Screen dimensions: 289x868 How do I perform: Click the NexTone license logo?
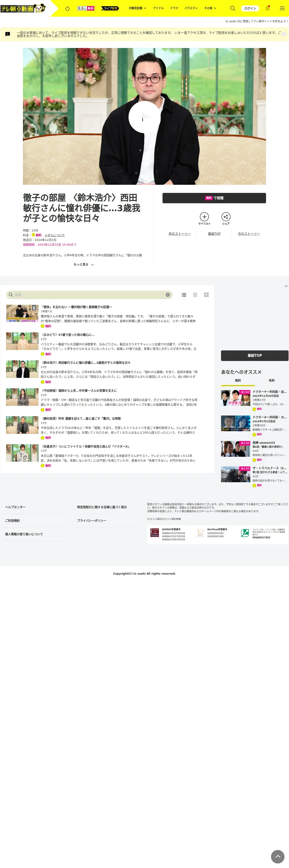coord(200,533)
